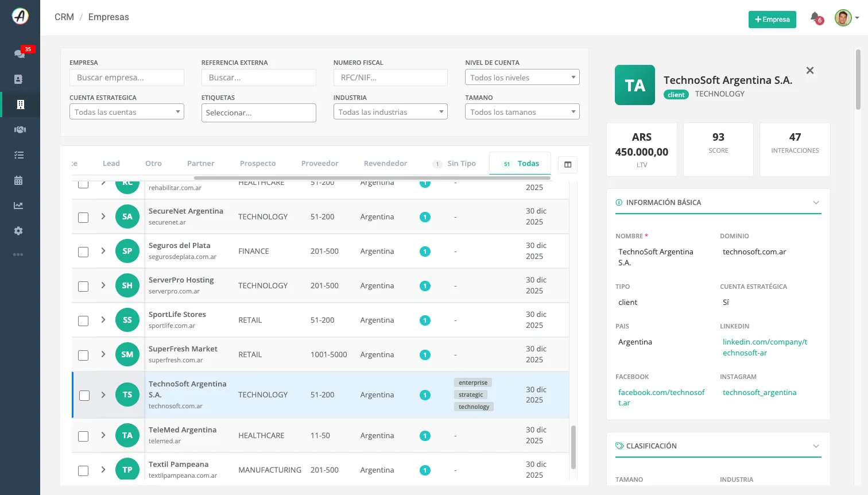Switch to the Revendedor tab
868x495 pixels.
tap(385, 164)
